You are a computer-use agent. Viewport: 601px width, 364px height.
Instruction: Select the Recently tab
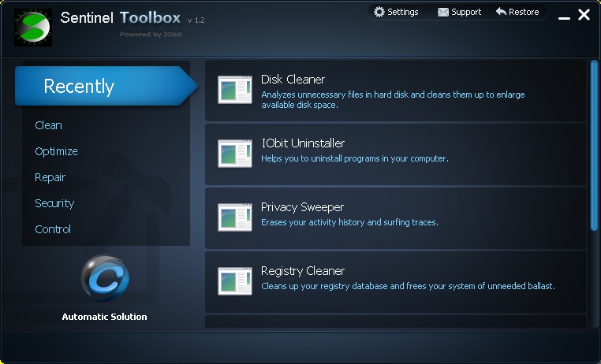click(x=106, y=86)
